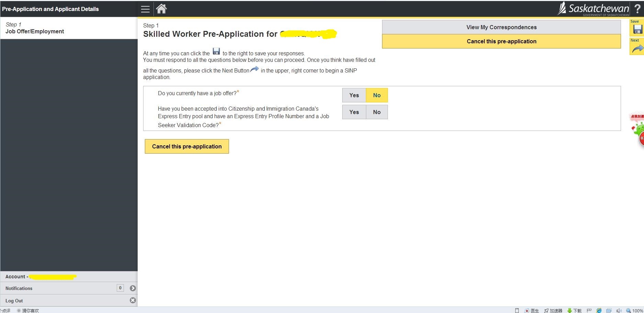Select No for current job offer
644x313 pixels.
[377, 95]
